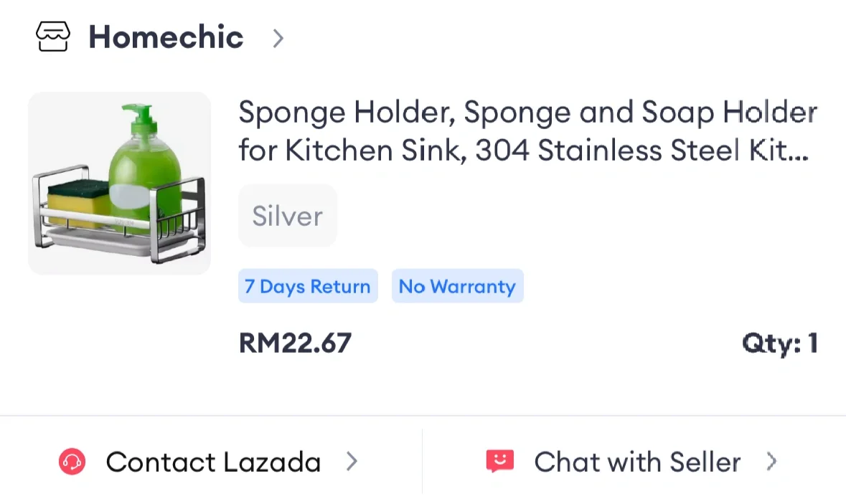
Task: Open the Chat with Seller text option
Action: click(637, 462)
